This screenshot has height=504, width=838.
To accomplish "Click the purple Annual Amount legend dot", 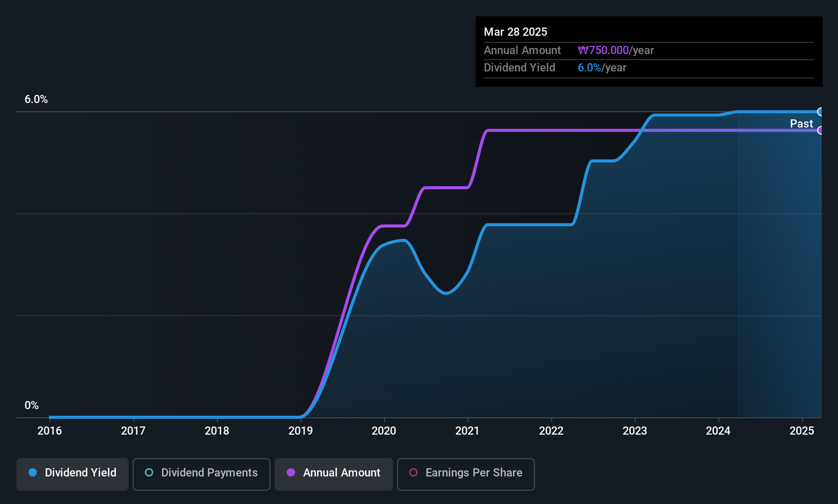I will (x=291, y=472).
